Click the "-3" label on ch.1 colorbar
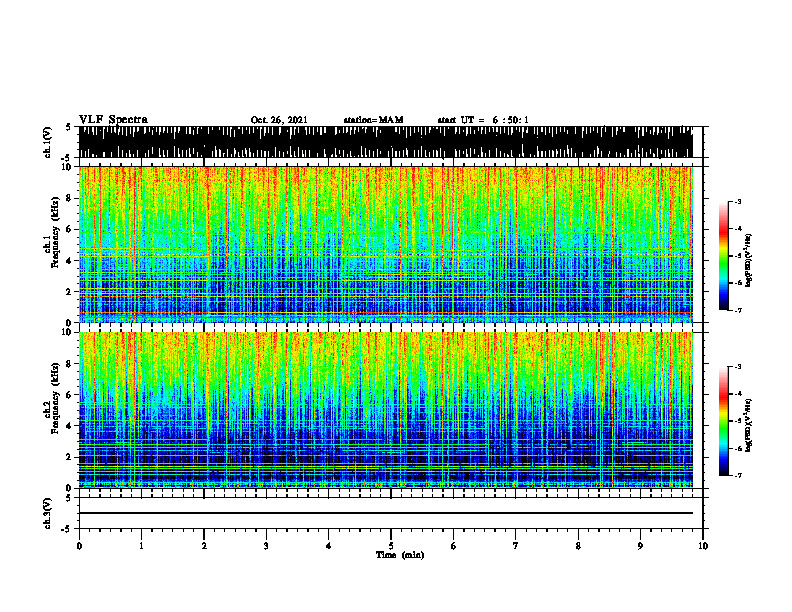792x612 pixels. (738, 201)
